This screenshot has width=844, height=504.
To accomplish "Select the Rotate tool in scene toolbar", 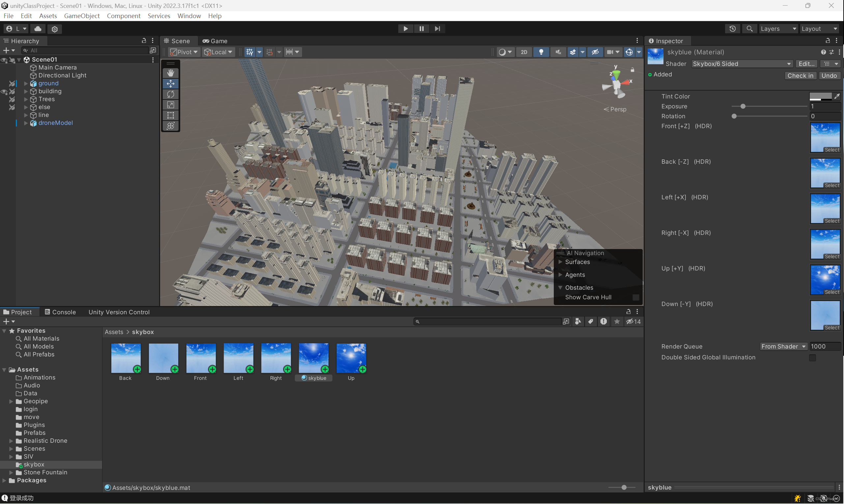I will point(171,94).
